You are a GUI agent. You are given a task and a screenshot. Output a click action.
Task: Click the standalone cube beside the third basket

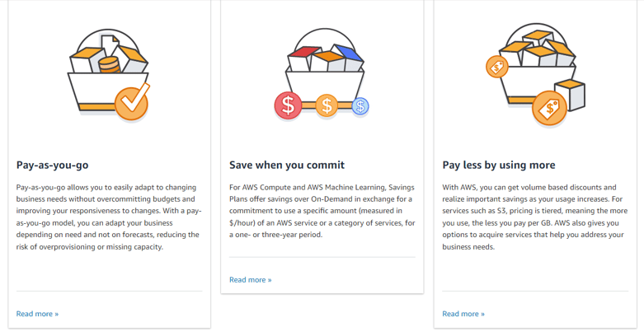pos(570,96)
